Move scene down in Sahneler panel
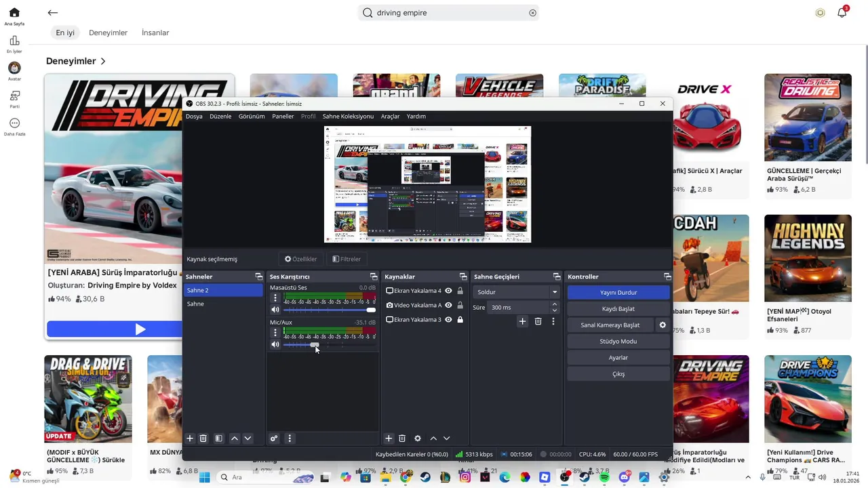The width and height of the screenshot is (868, 488). [x=248, y=439]
